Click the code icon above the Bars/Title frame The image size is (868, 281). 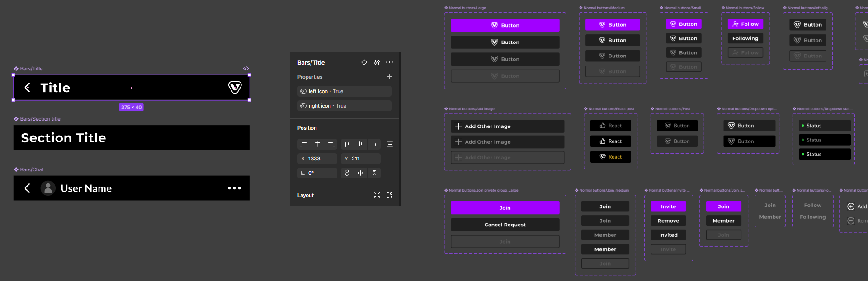tap(245, 69)
